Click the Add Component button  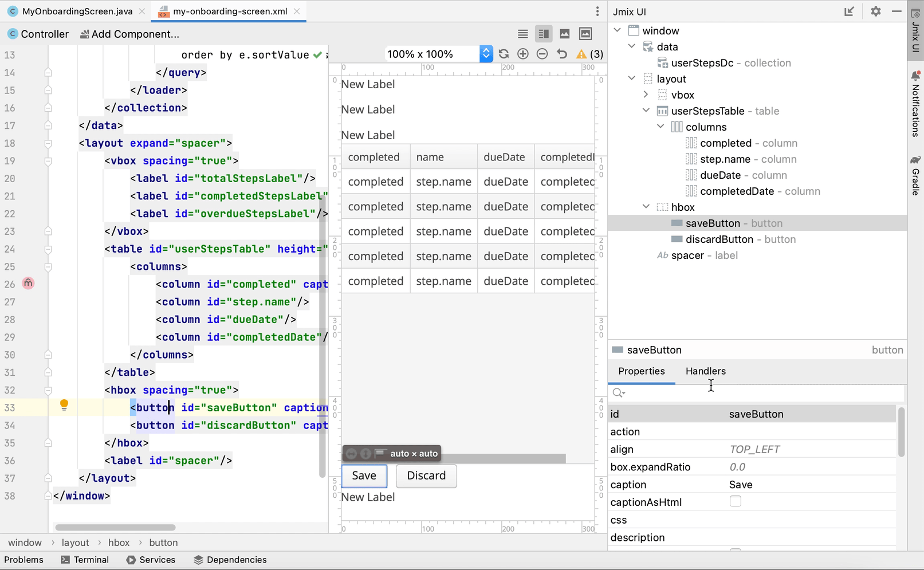(129, 34)
